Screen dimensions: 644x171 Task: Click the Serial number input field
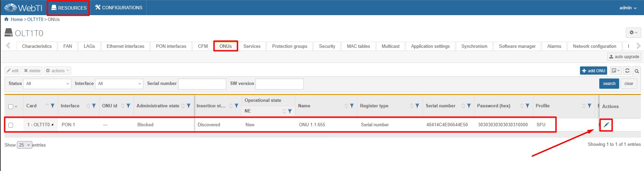pyautogui.click(x=202, y=84)
